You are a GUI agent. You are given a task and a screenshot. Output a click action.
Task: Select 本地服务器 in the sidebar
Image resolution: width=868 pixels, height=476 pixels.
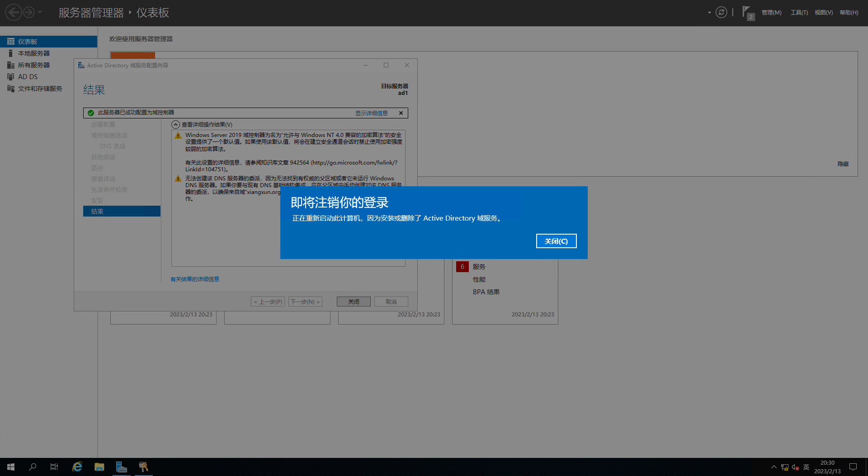pyautogui.click(x=48, y=53)
